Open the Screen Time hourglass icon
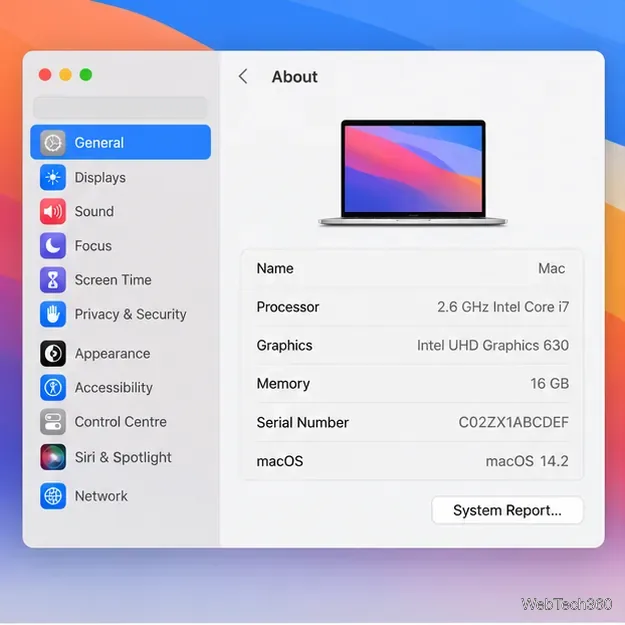 click(x=53, y=280)
